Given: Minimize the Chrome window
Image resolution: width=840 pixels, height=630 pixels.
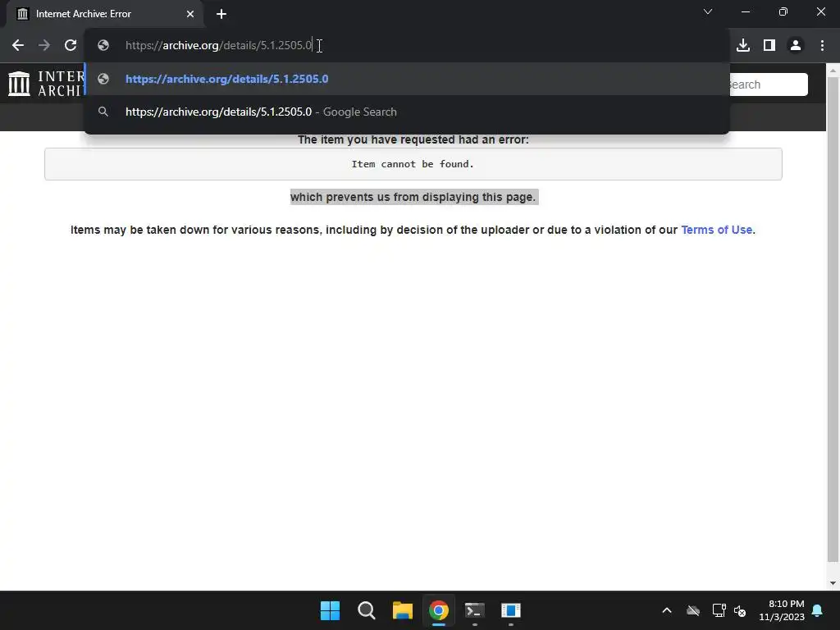Looking at the screenshot, I should click(746, 11).
